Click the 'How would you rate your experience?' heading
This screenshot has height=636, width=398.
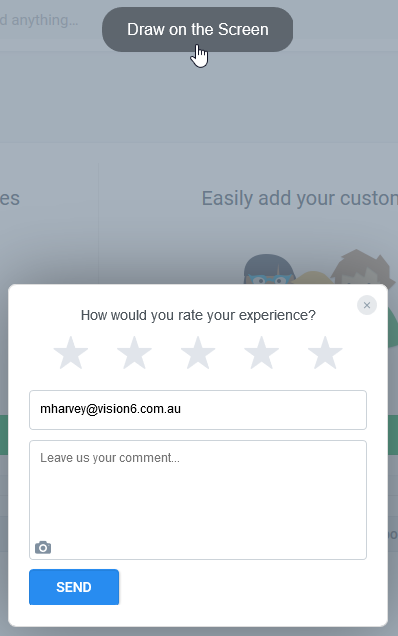[x=198, y=315]
